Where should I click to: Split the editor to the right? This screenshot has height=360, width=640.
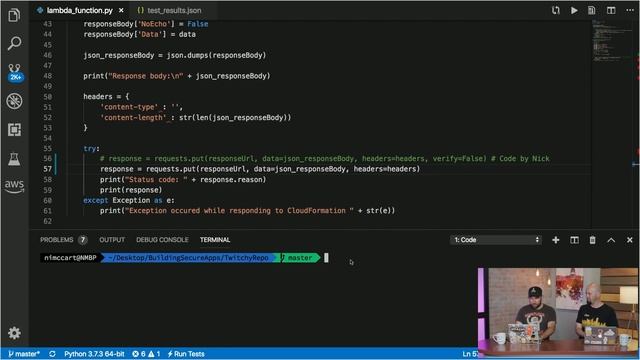click(611, 10)
